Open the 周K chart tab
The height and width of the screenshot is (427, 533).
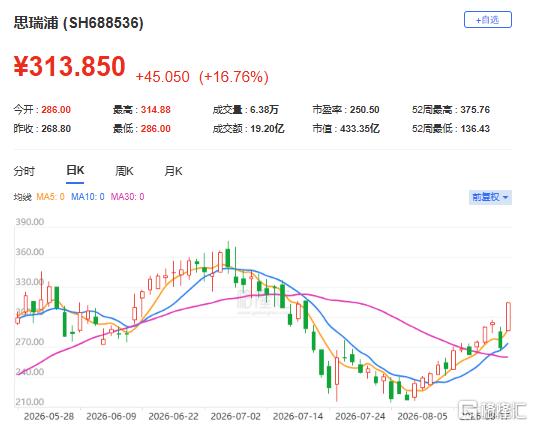[124, 171]
